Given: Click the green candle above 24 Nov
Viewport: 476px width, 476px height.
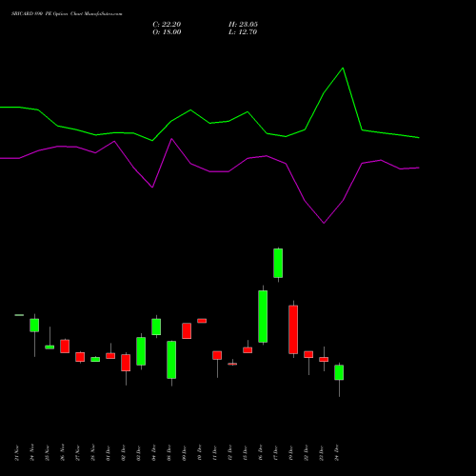Looking at the screenshot, I should point(34,326).
